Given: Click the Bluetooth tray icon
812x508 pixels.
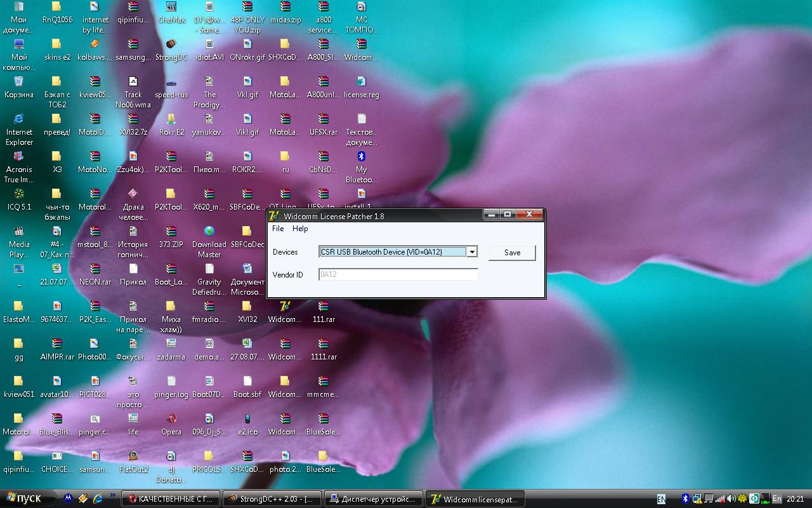Looking at the screenshot, I should pos(686,499).
